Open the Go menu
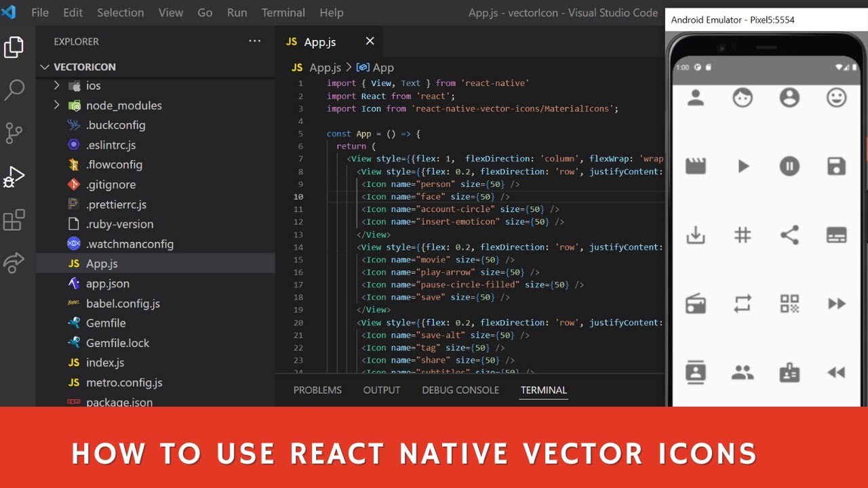 (205, 13)
